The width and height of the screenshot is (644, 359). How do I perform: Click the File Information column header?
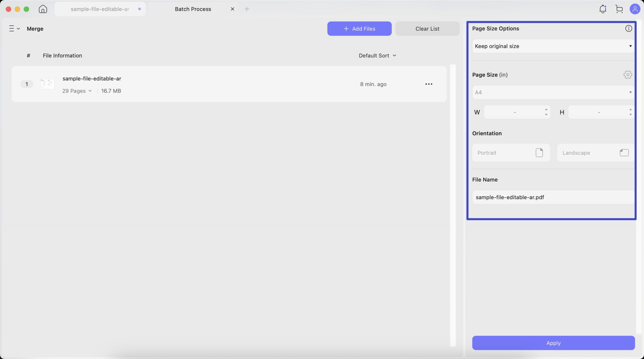[x=62, y=56]
